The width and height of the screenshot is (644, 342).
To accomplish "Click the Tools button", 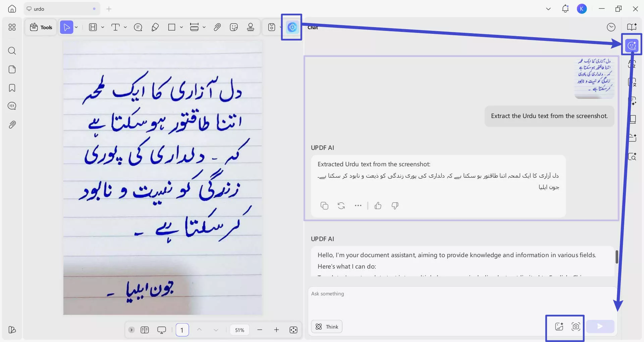I will click(41, 27).
